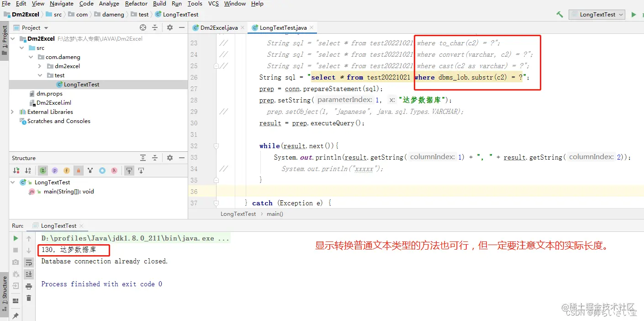Expand all in Structure panel
Viewport: 644px width, 321px height.
point(143,158)
